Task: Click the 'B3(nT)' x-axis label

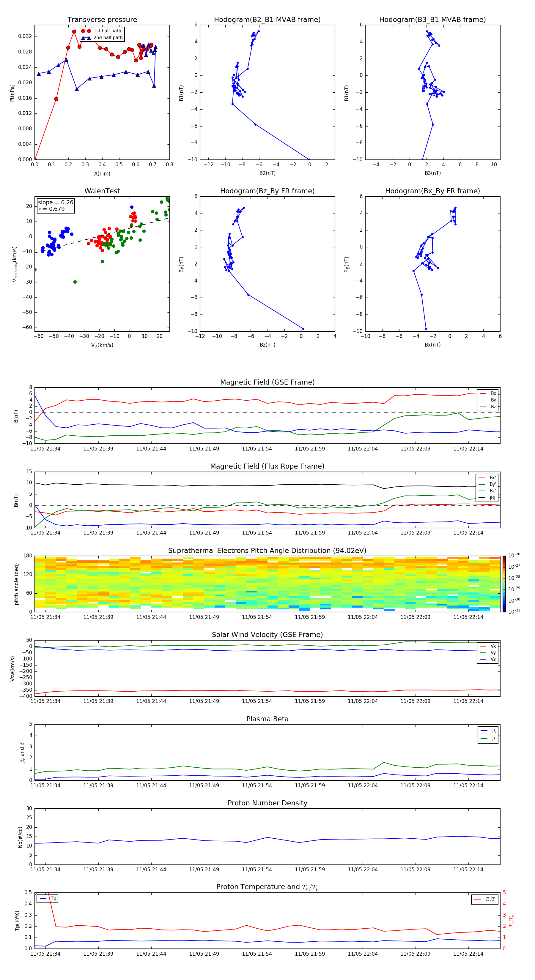Action: tap(432, 173)
